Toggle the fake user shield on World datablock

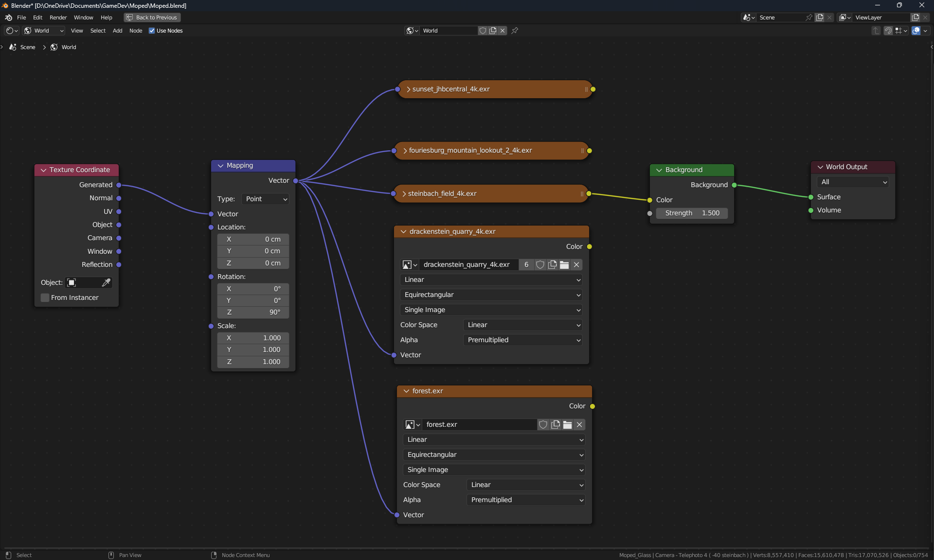pyautogui.click(x=483, y=31)
